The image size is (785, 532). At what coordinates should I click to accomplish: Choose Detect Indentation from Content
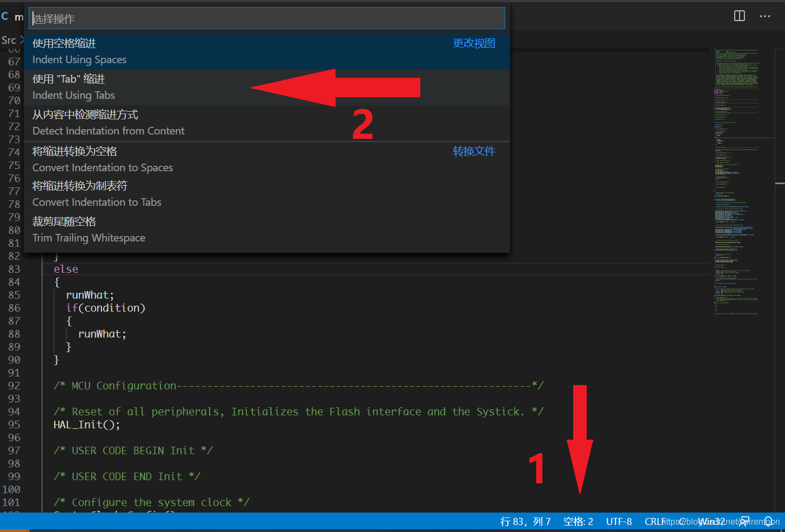(267, 123)
